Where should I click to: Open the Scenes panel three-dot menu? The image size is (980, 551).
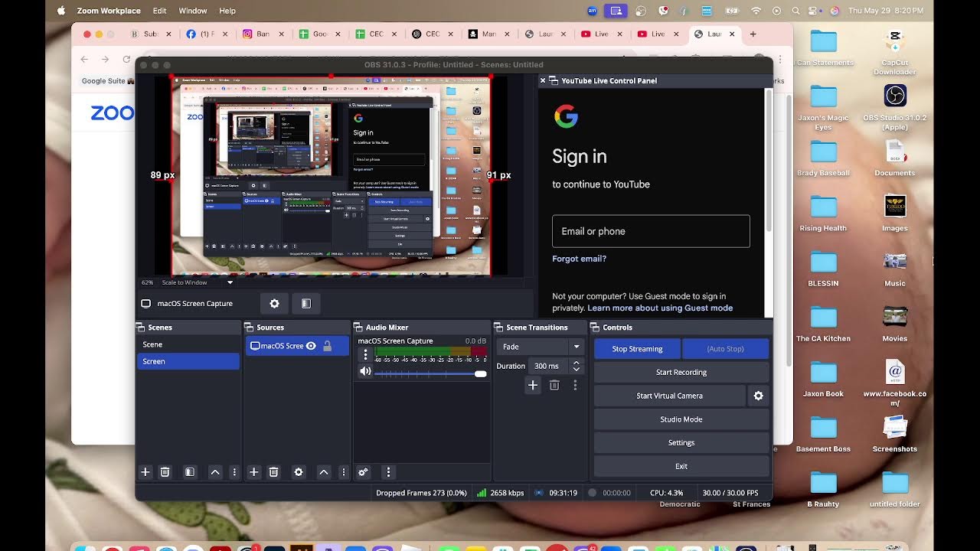click(x=234, y=472)
